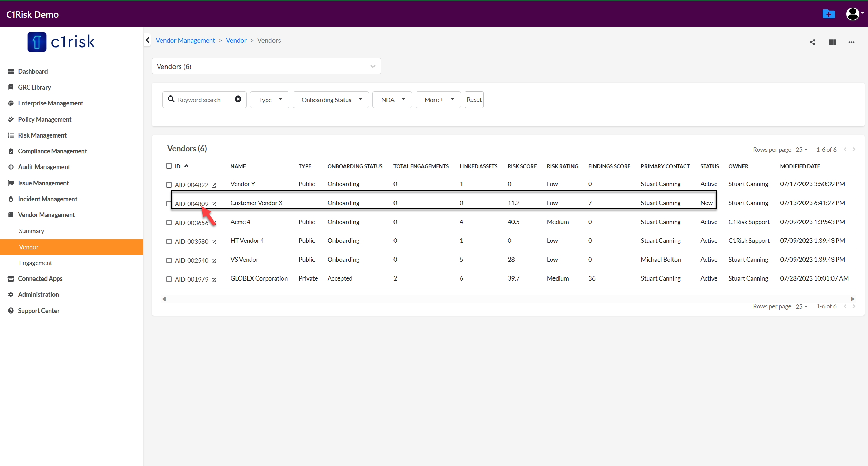Expand the Vendors (6) view selector
Viewport: 868px width, 466px height.
(373, 66)
